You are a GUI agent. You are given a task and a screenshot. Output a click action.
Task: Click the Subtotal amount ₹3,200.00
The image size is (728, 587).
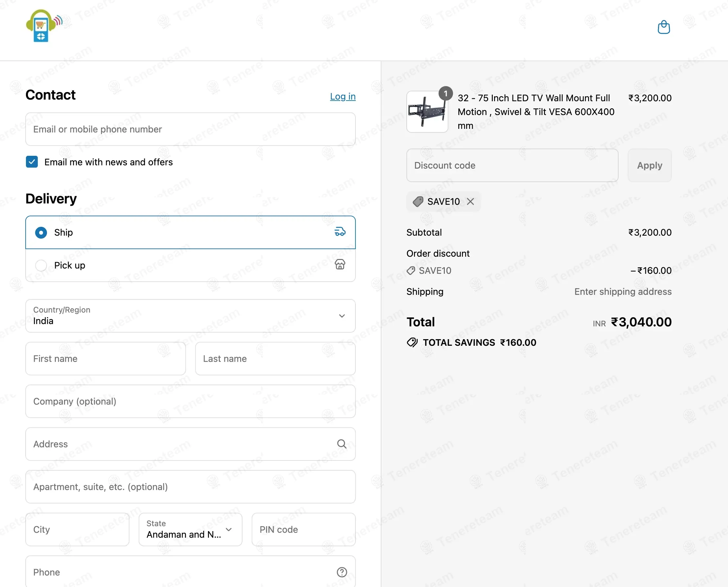649,232
